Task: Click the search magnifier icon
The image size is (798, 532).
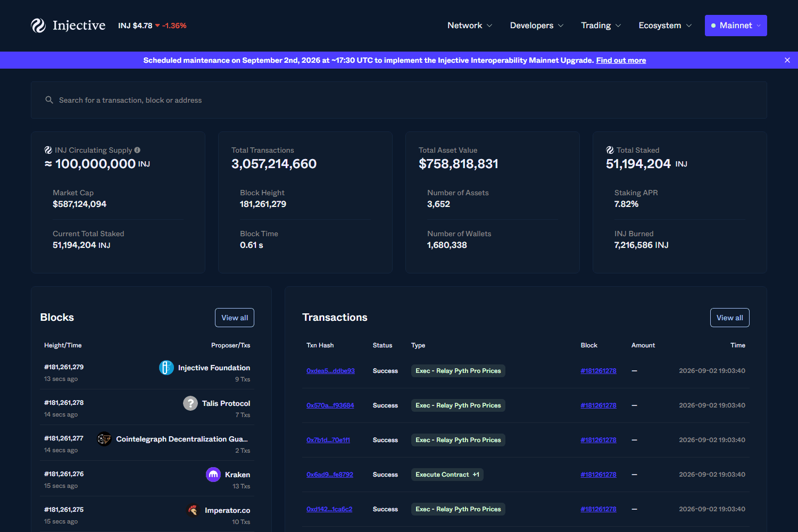Action: [49, 100]
